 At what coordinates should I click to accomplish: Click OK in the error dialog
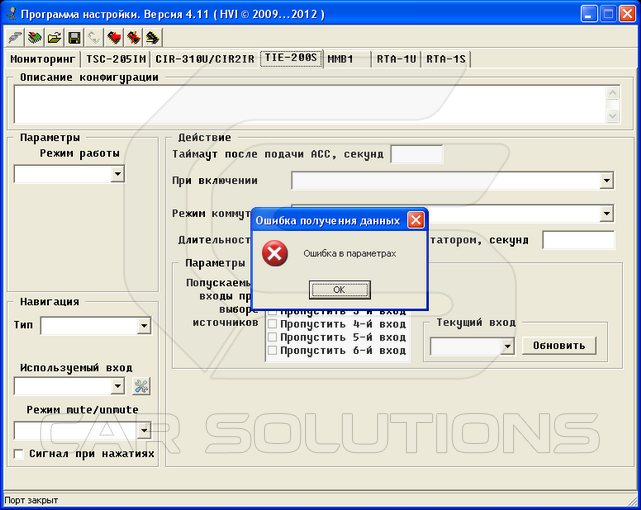tap(340, 290)
